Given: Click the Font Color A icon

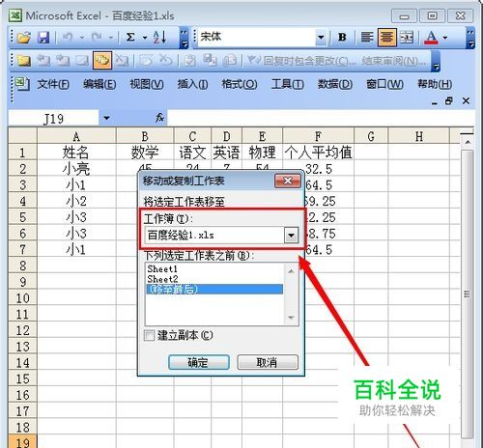Looking at the screenshot, I should 431,38.
